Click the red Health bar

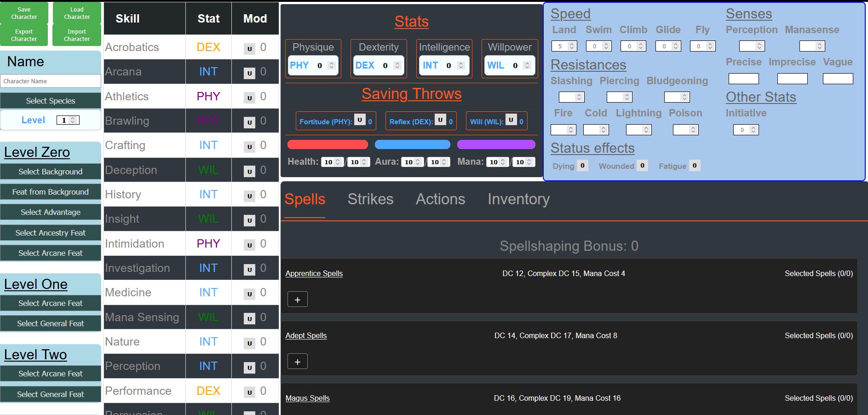click(x=327, y=144)
